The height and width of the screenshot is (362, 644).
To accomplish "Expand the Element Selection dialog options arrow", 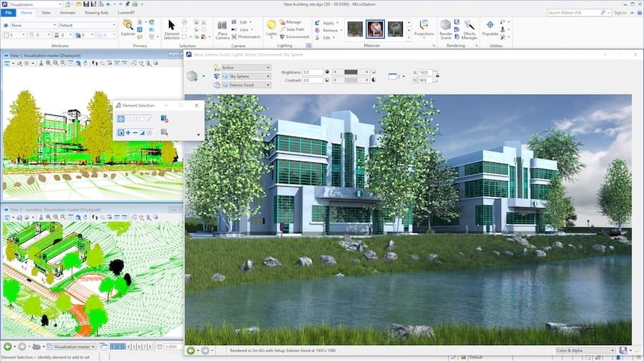I will (199, 134).
